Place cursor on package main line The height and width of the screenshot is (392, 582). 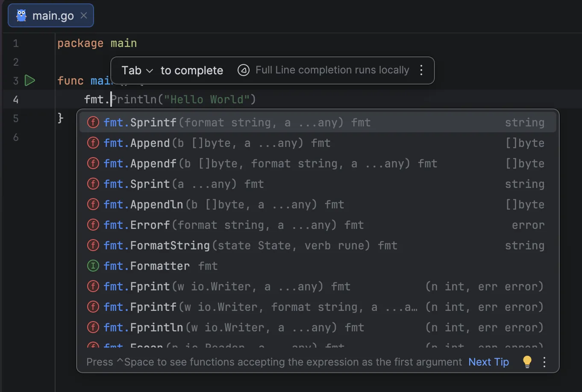pos(97,43)
